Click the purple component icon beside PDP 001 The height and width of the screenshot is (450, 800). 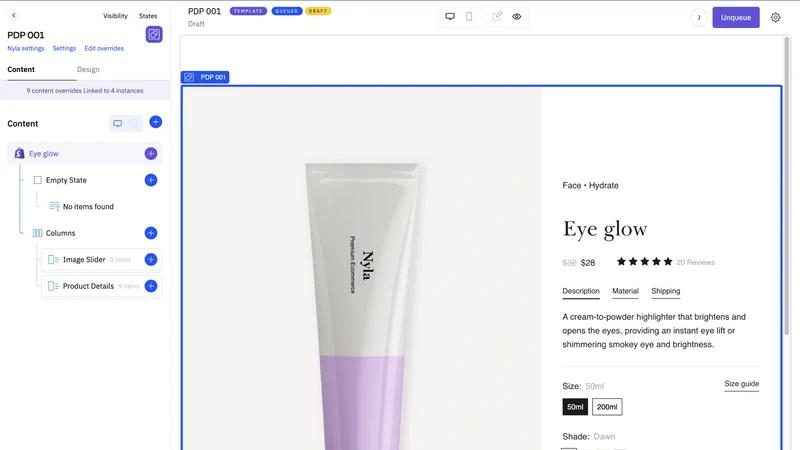[154, 34]
